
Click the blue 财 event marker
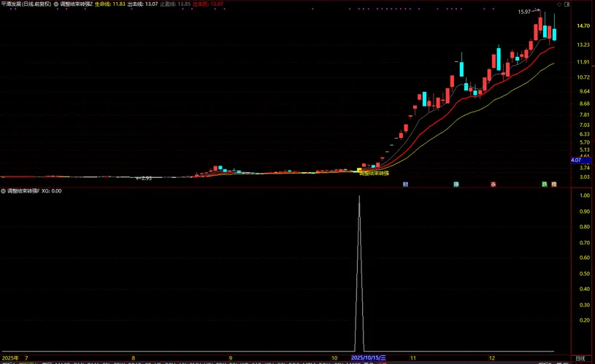(x=406, y=185)
